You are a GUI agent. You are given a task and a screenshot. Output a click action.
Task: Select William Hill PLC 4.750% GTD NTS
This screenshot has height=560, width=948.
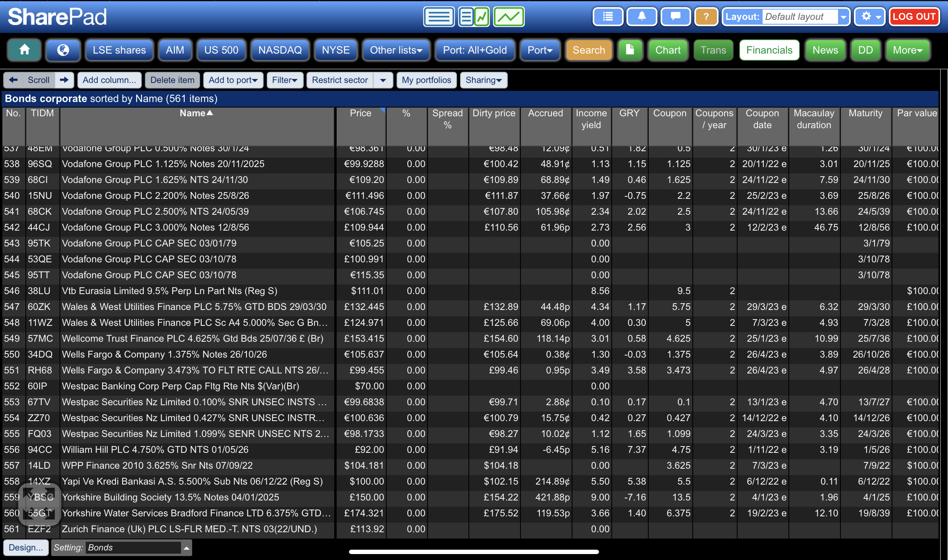470,450
